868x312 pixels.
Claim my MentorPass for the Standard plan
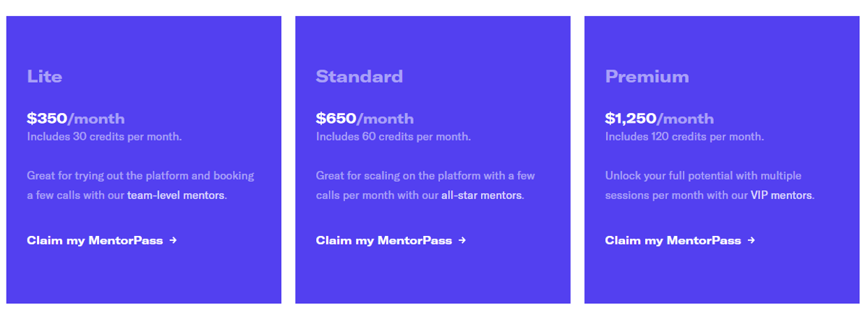click(x=391, y=240)
